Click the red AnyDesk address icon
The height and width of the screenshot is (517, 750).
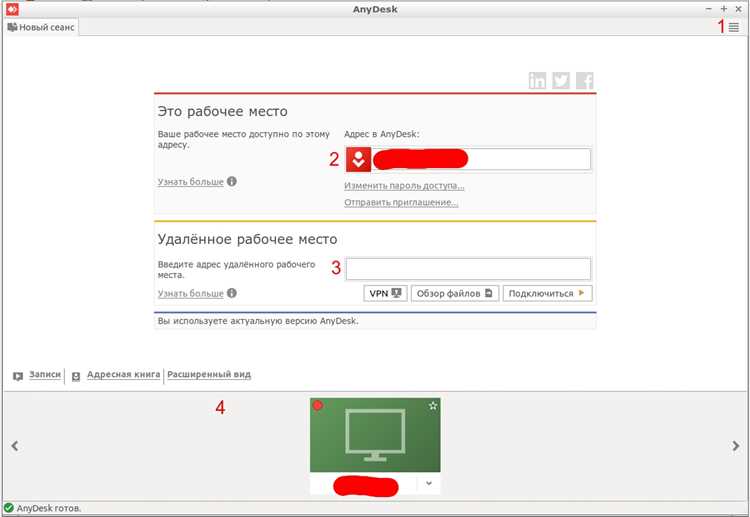(x=358, y=159)
